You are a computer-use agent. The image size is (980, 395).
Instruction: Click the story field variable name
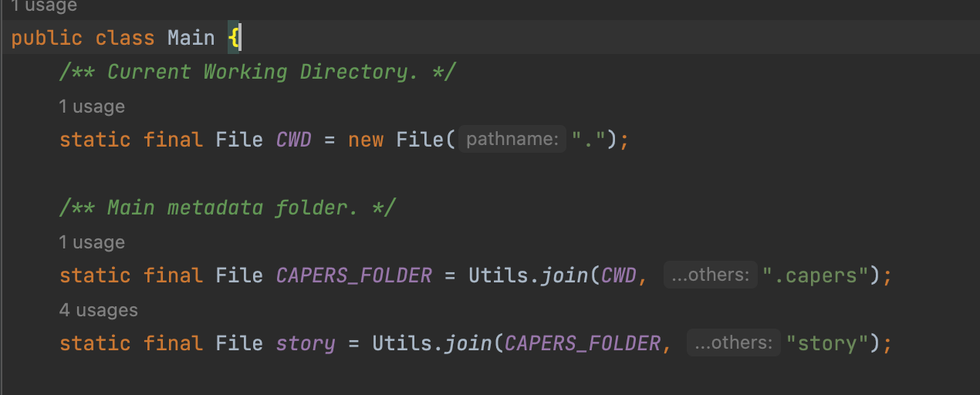(x=306, y=343)
